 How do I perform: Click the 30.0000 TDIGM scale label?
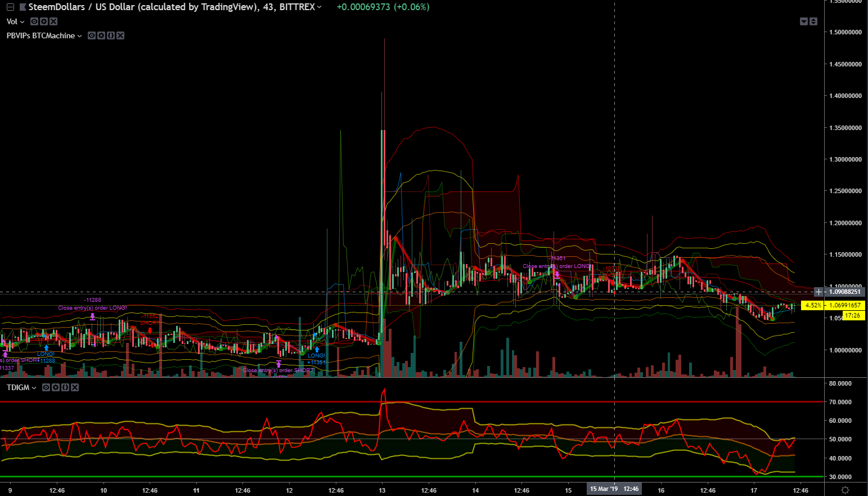(840, 477)
